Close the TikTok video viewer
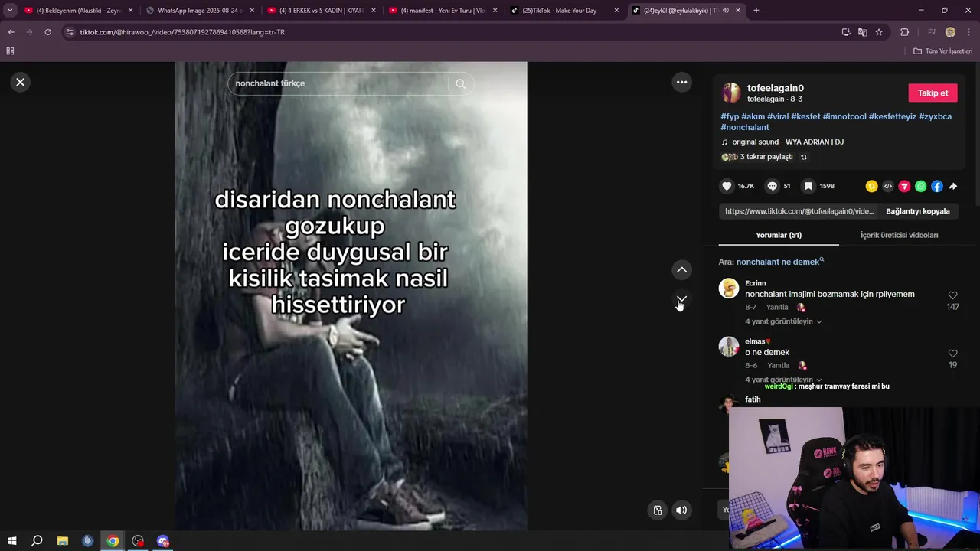This screenshot has height=551, width=980. (21, 82)
